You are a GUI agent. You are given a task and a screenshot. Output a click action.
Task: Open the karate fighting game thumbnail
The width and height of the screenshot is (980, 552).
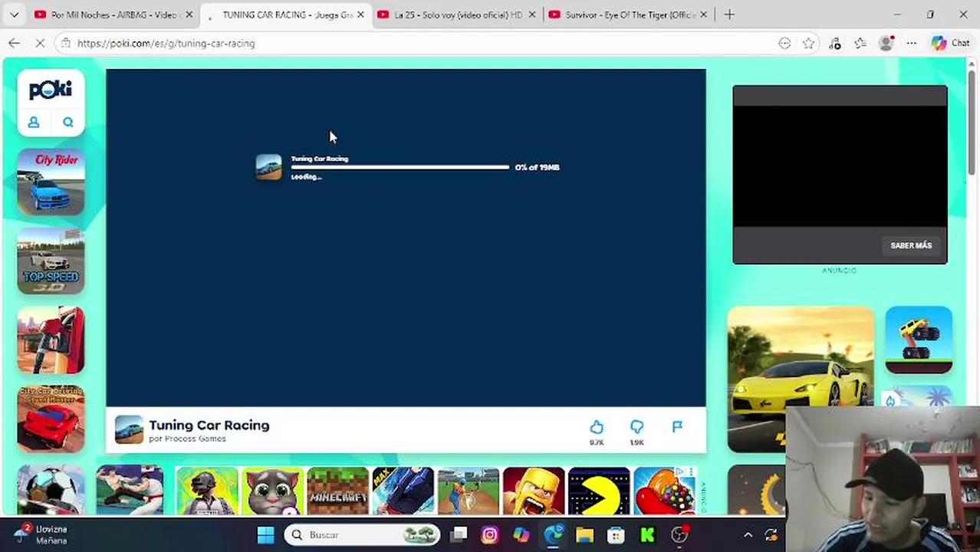pyautogui.click(x=130, y=489)
